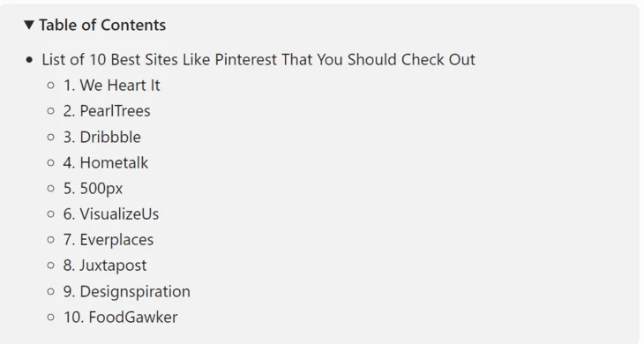Viewport: 644px width, 344px height.
Task: Click the circle bullet next to FoodGawker
Action: [51, 318]
